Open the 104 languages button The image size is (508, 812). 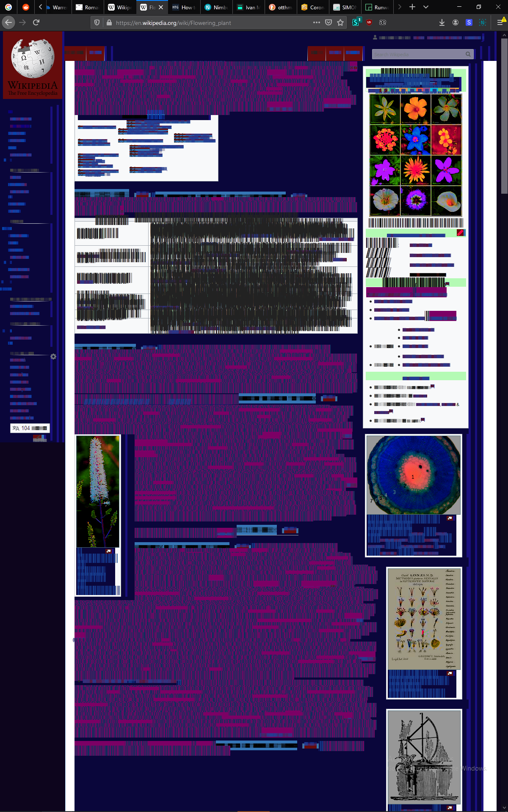click(30, 428)
